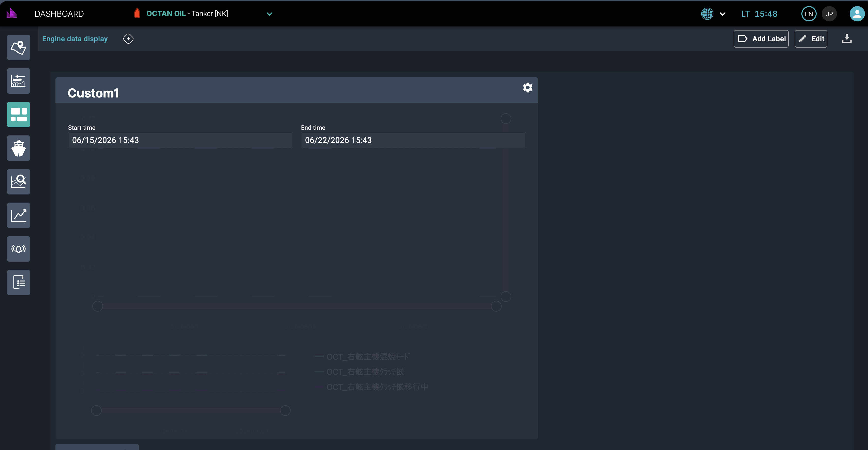
Task: Open the report list sidebar icon
Action: pos(19,282)
